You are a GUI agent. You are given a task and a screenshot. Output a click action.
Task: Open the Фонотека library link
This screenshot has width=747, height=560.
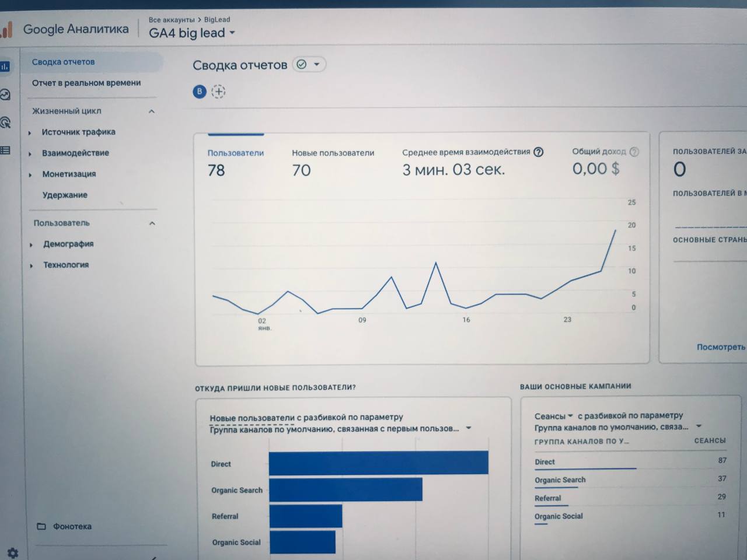click(72, 526)
